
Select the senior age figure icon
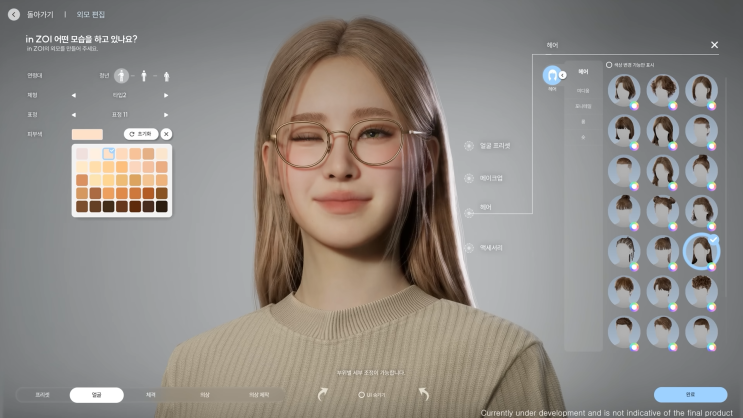[166, 76]
